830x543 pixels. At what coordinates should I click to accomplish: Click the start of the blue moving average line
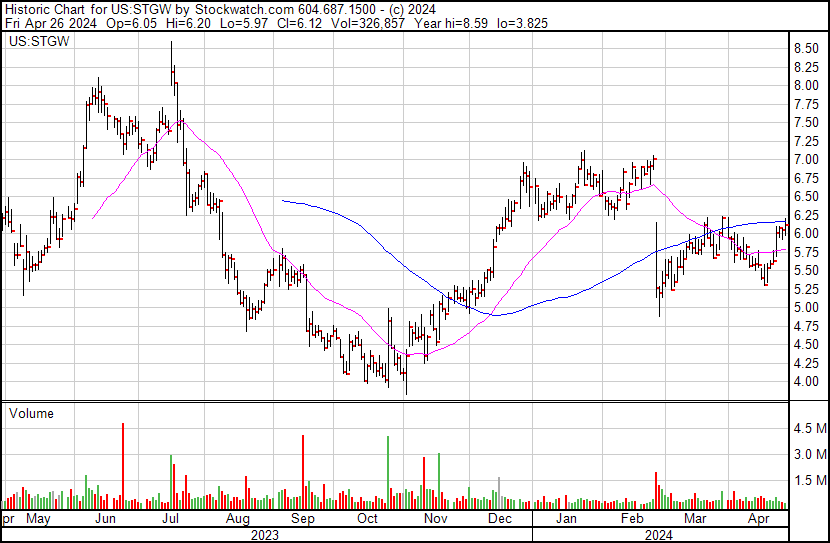pyautogui.click(x=283, y=201)
